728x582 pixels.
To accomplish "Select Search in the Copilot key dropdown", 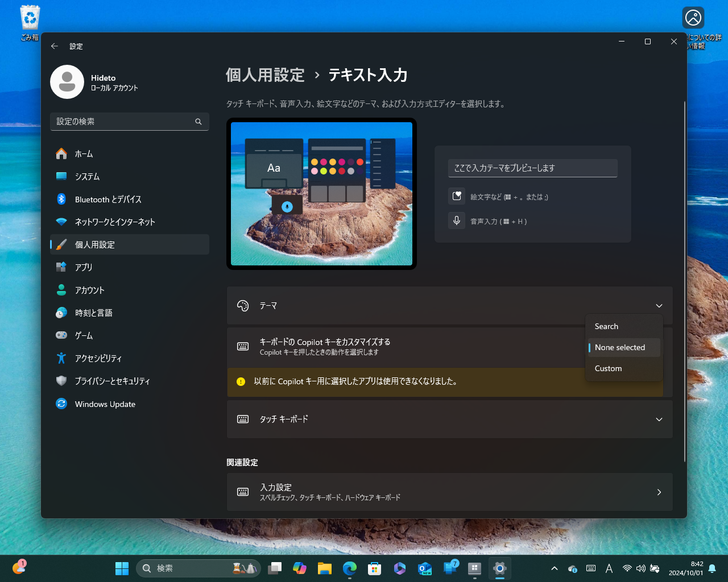I will coord(606,326).
